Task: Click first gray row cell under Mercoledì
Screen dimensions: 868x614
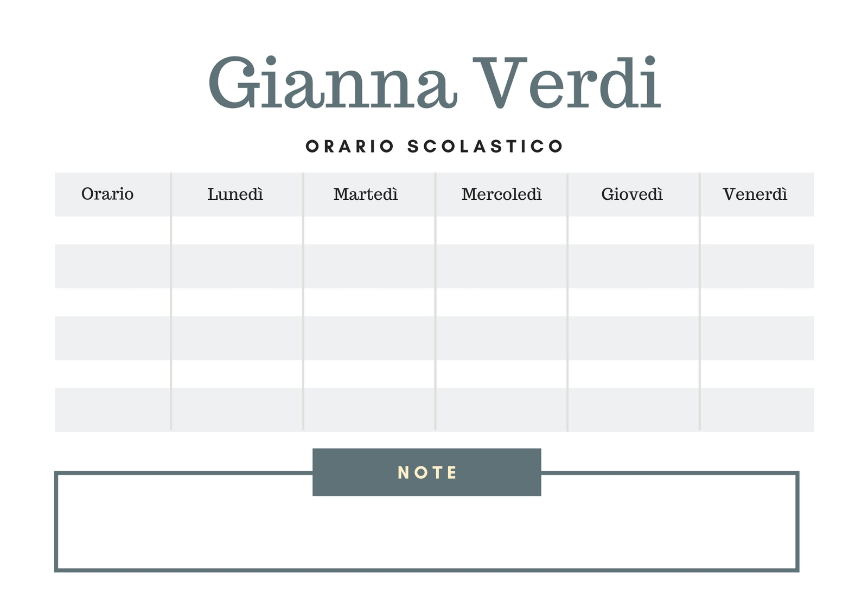Action: pos(501,266)
